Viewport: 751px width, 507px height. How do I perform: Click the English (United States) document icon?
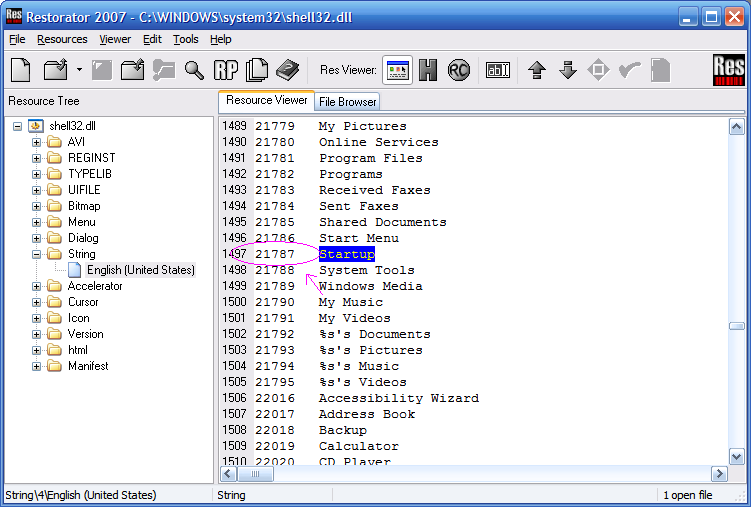(x=74, y=270)
